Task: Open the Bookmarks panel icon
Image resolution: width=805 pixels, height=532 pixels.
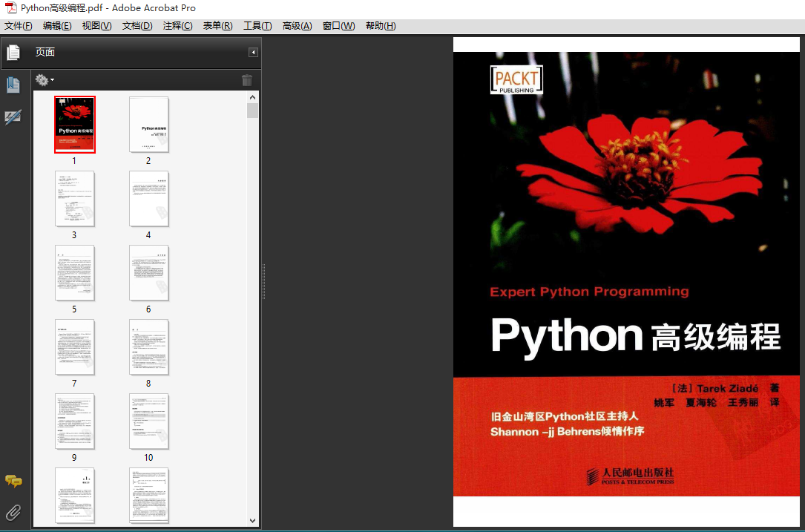Action: 13,85
